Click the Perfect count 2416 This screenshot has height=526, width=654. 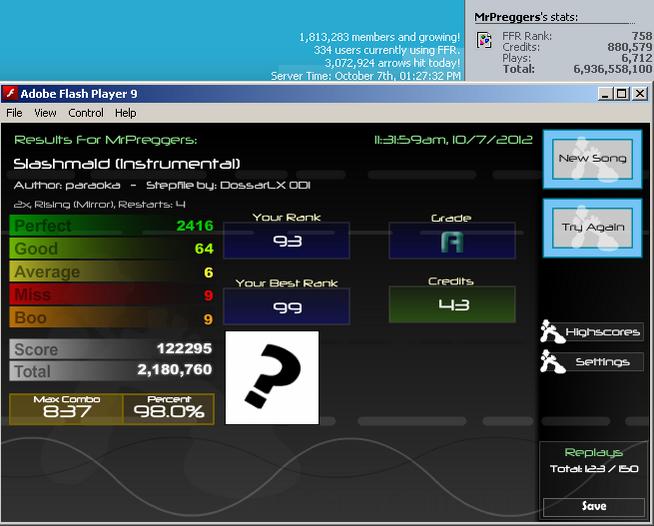(x=195, y=226)
